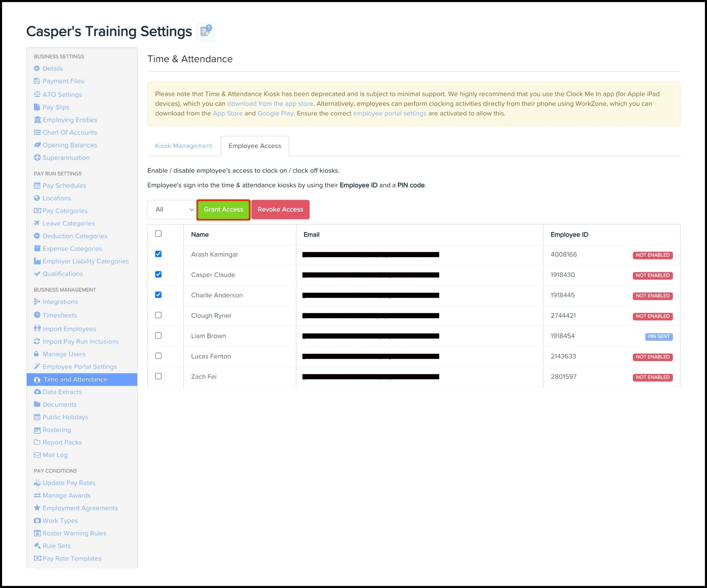Screen dimensions: 707x588
Task: Click the ATO Settings scales icon
Action: 37,94
